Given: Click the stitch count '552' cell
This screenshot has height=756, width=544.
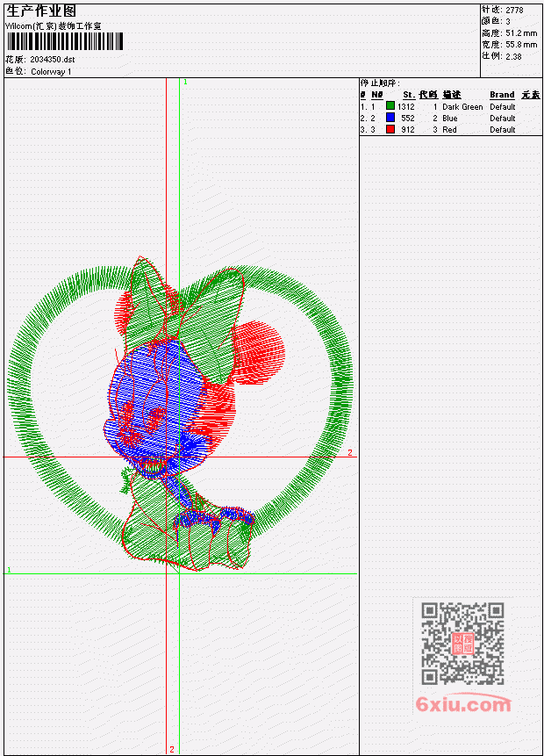Looking at the screenshot, I should (408, 119).
